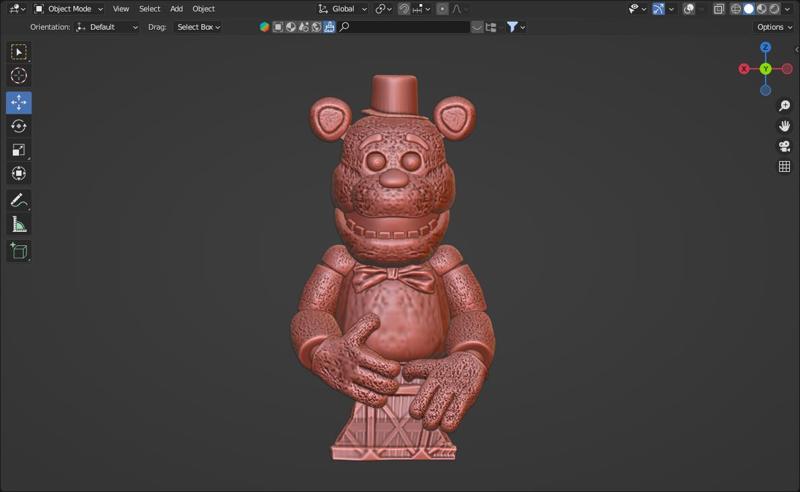The width and height of the screenshot is (800, 492).
Task: Toggle camera view with camera icon
Action: (x=784, y=146)
